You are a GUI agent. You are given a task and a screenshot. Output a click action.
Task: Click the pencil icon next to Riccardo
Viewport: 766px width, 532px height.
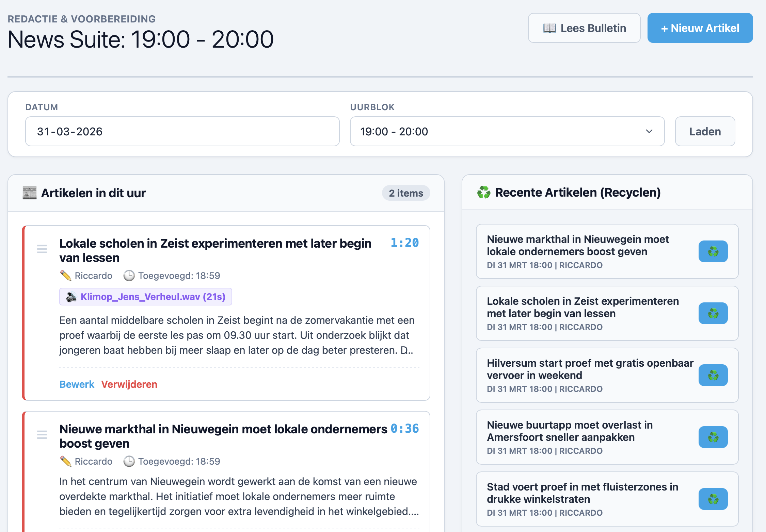coord(65,276)
